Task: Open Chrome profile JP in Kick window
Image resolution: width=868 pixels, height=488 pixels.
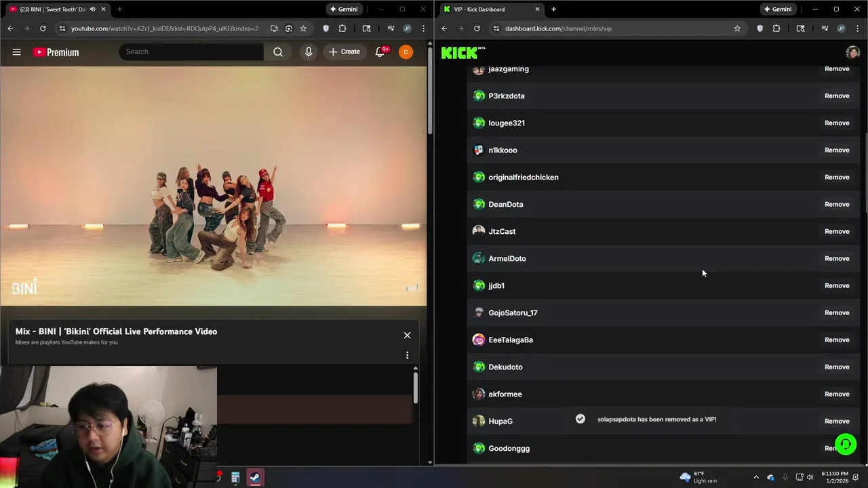Action: pyautogui.click(x=841, y=28)
